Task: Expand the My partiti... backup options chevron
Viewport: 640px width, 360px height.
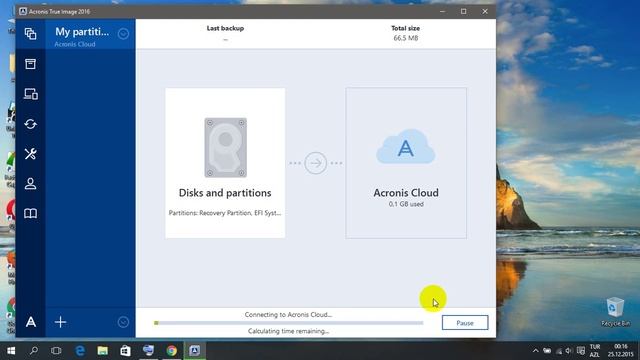Action: (x=123, y=33)
